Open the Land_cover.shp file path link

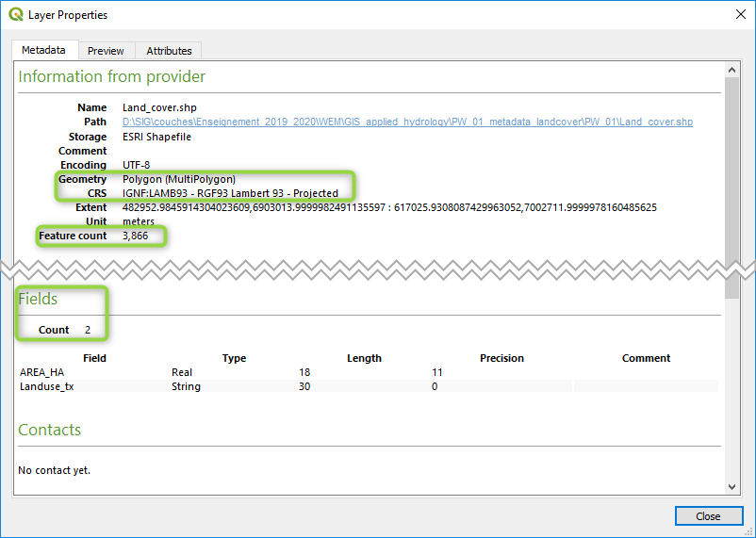(x=407, y=122)
